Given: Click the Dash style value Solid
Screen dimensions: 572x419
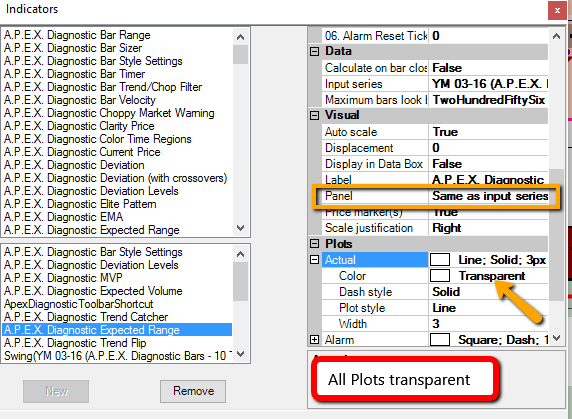Looking at the screenshot, I should click(488, 292).
